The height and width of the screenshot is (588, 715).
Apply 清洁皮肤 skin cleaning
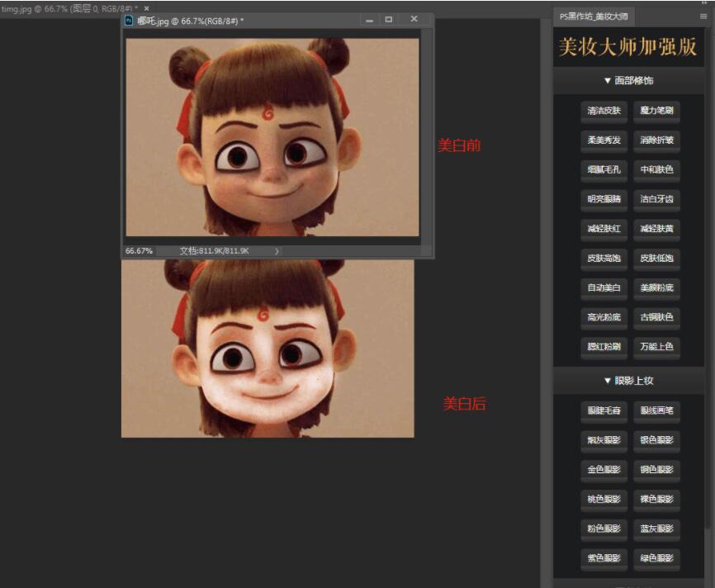coord(604,110)
